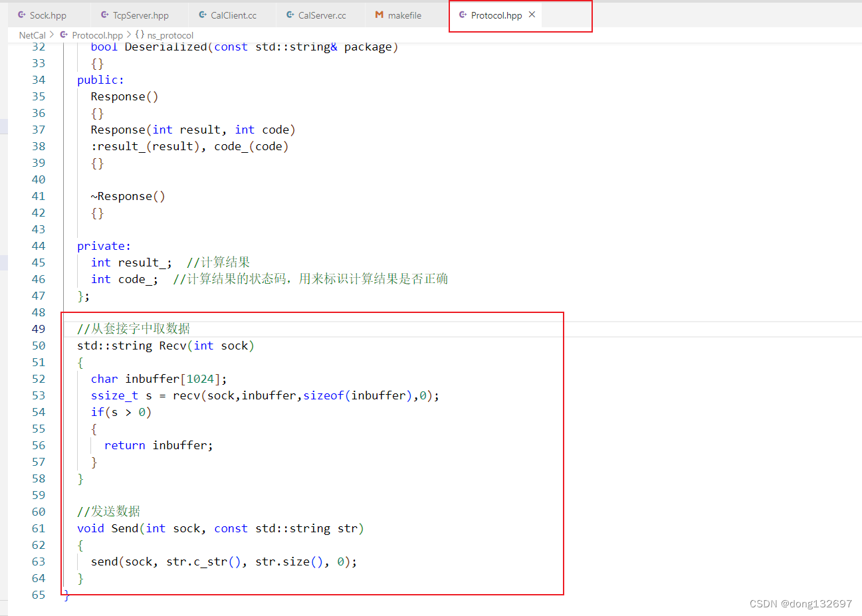Click 'bool Deserialized' function line
Viewport: 862px width, 616px height.
tap(245, 47)
